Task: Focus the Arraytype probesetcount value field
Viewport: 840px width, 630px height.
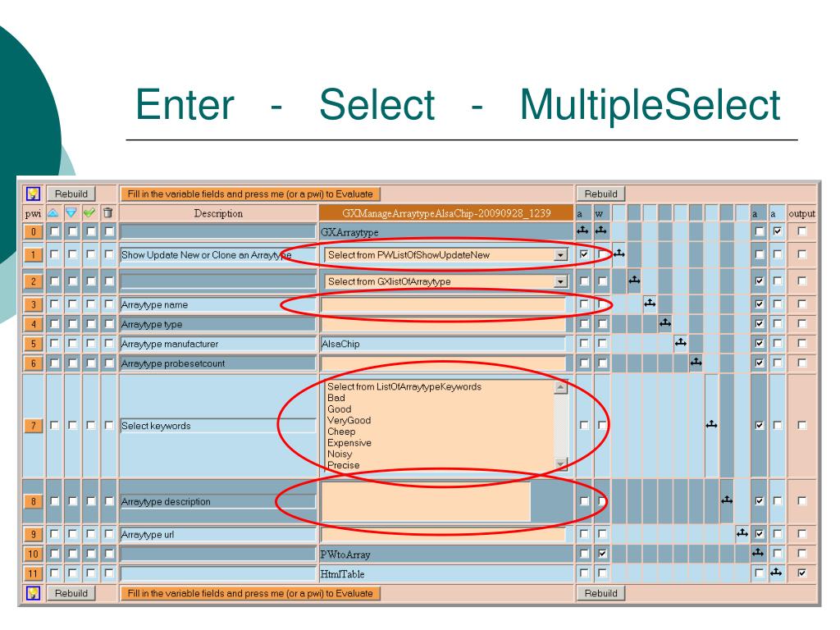Action: tap(443, 363)
